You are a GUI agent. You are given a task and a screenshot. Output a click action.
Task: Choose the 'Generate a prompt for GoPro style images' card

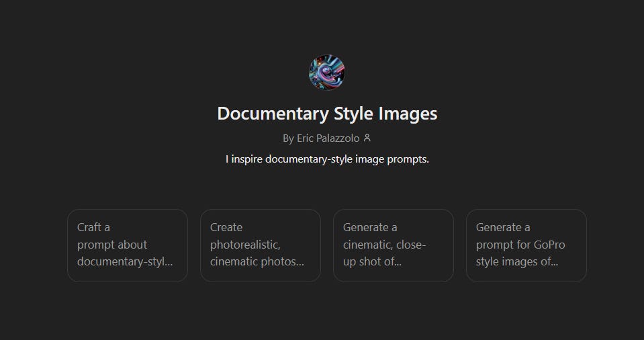coord(526,245)
